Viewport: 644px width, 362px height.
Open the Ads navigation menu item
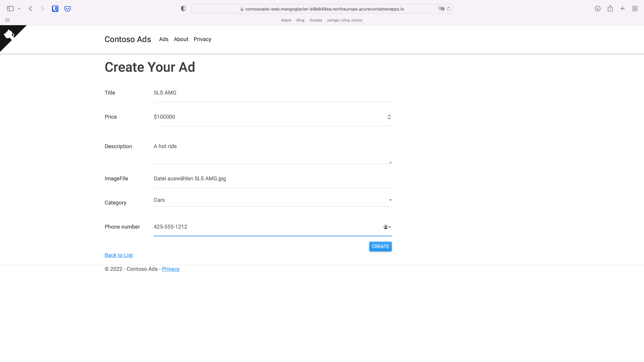coord(164,39)
